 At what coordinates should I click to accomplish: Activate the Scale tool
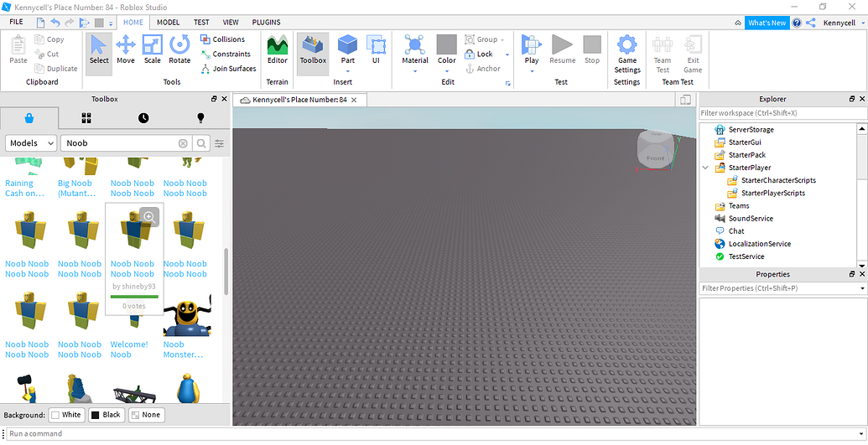(x=153, y=49)
